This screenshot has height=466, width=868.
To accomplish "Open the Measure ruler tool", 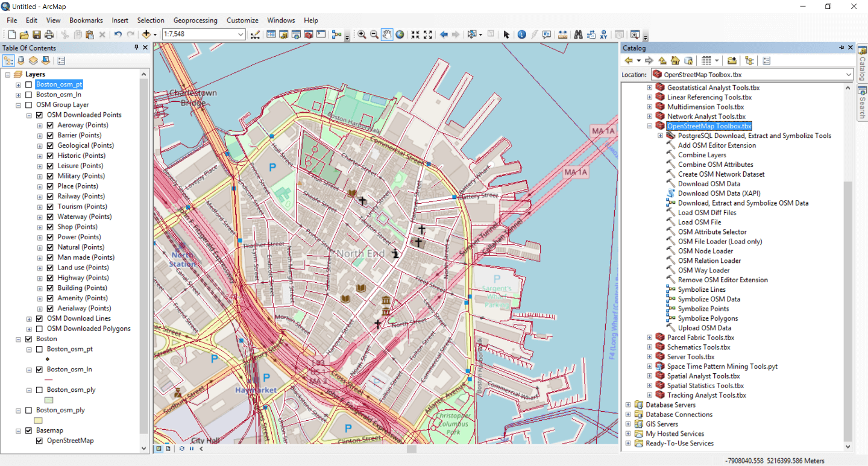I will pos(563,35).
